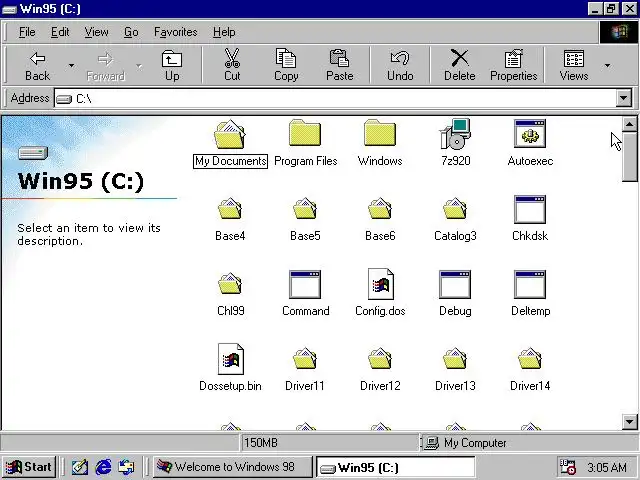Select the Driver12 folder
This screenshot has height=480, width=640.
point(380,369)
